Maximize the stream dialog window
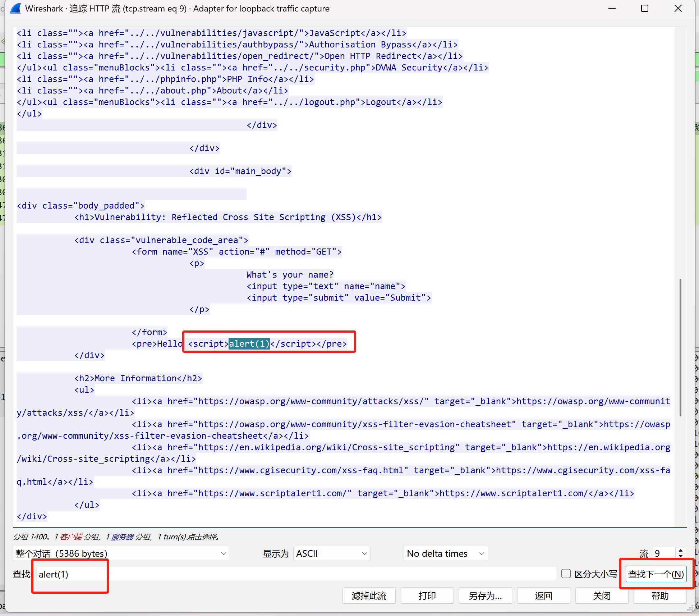 [x=645, y=8]
